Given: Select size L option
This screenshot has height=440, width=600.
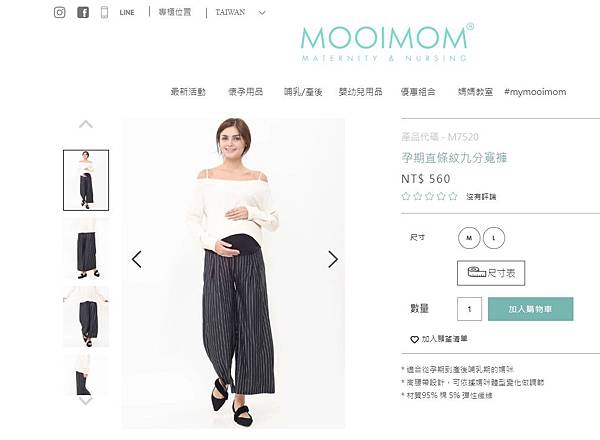Looking at the screenshot, I should [494, 238].
